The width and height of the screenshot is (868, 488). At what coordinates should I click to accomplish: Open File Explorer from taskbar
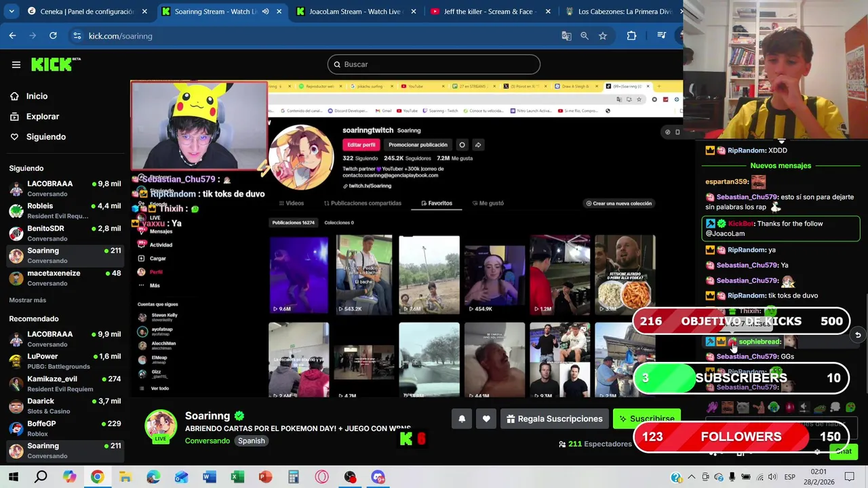[x=125, y=477]
